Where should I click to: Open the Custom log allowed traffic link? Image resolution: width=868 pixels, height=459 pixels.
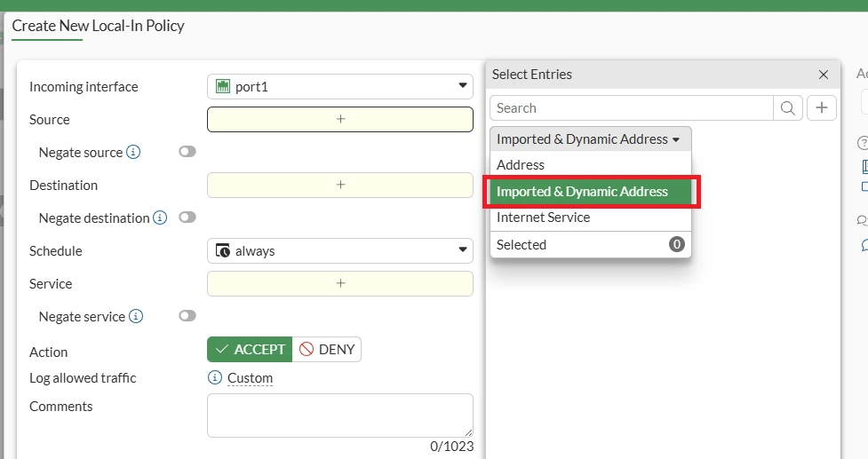[250, 377]
